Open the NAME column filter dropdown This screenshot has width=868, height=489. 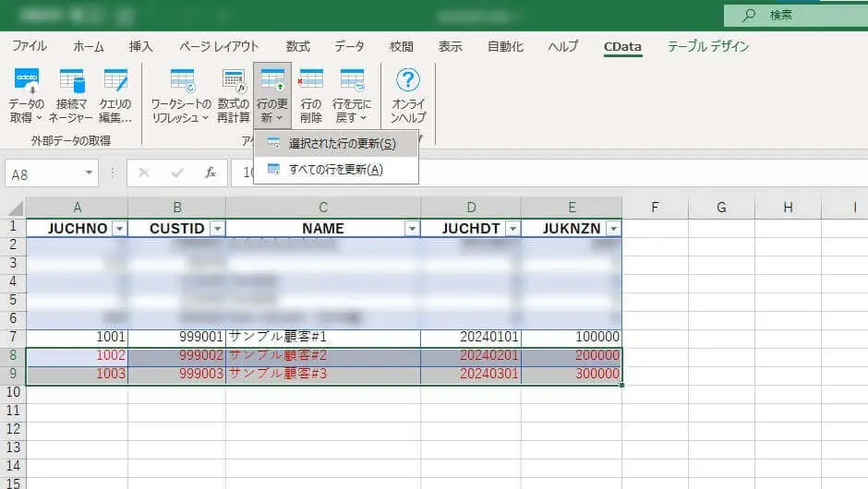pyautogui.click(x=412, y=229)
